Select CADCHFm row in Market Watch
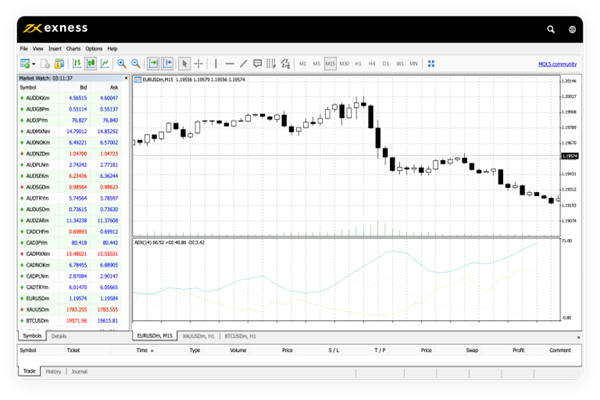Viewport: 600px width, 400px height. point(69,232)
